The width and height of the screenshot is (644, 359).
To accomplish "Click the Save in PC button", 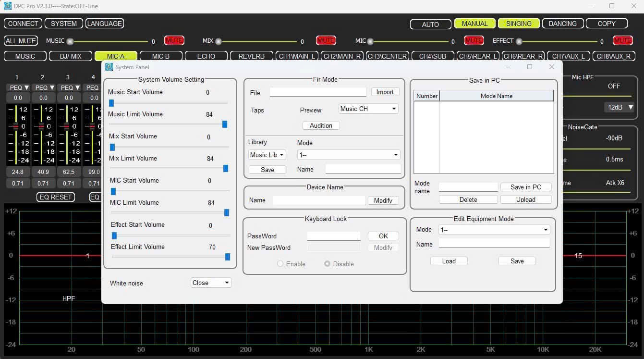I will pos(525,187).
